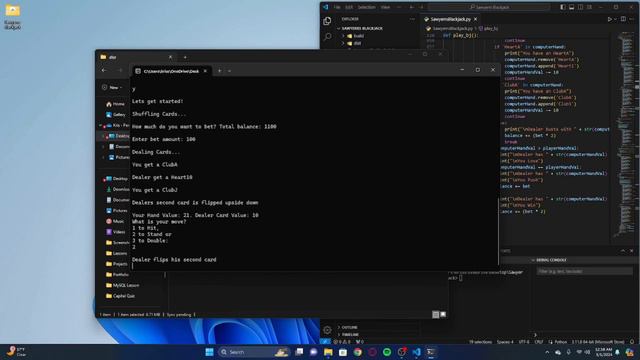Select the terminal tab with C:\Users path

[x=171, y=71]
